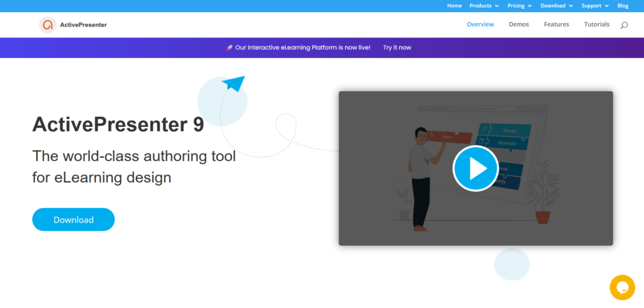The height and width of the screenshot is (308, 644).
Task: Open the search magnifier icon
Action: coord(624,25)
